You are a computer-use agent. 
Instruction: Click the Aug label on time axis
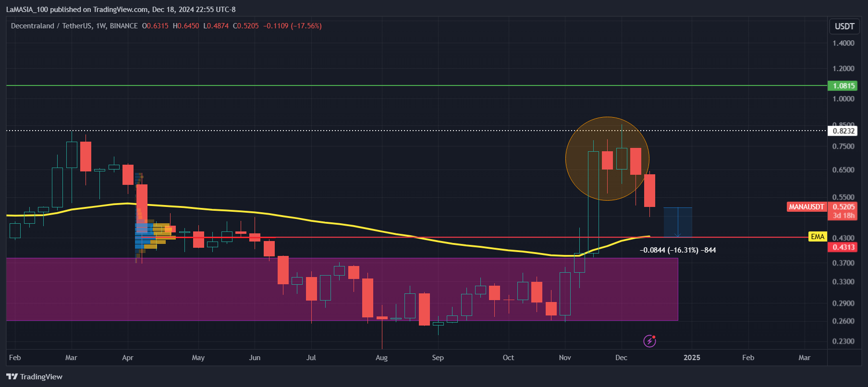tap(381, 358)
